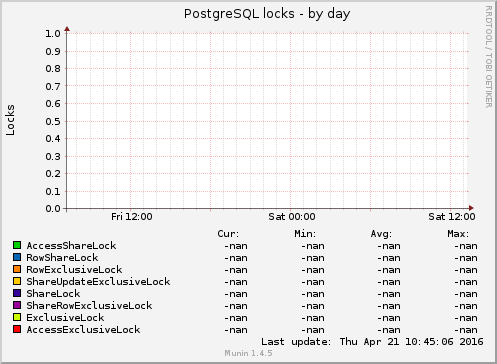Click the Munin 1.4.5 version text

coord(248,353)
